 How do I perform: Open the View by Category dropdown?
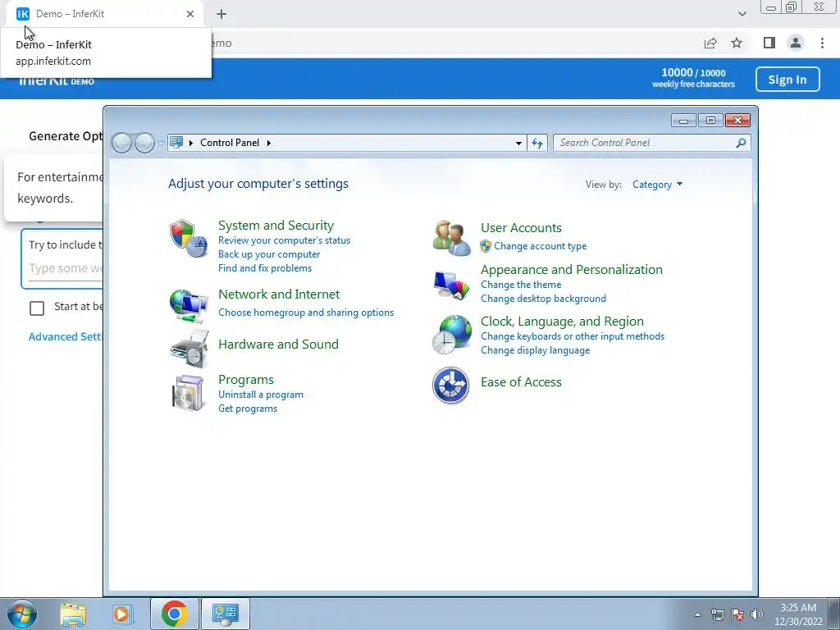657,185
